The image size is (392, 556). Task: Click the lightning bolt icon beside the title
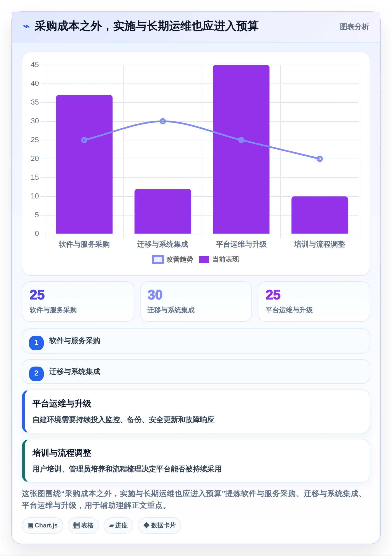pos(26,27)
